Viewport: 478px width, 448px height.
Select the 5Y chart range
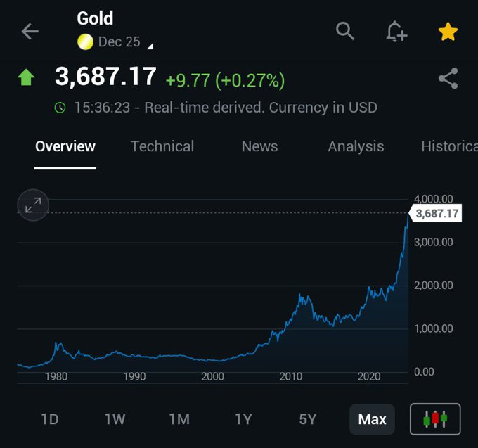click(308, 419)
